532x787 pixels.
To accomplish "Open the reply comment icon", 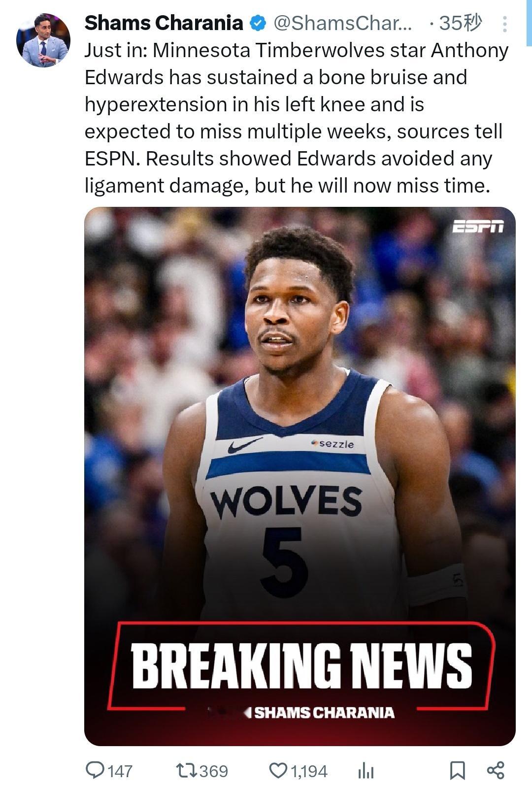I will tap(94, 770).
